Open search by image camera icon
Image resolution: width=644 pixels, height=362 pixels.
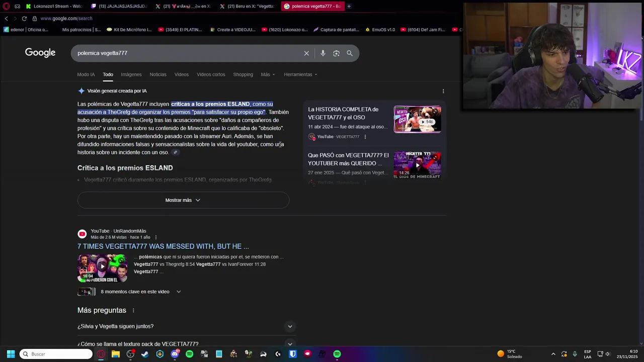pos(336,53)
